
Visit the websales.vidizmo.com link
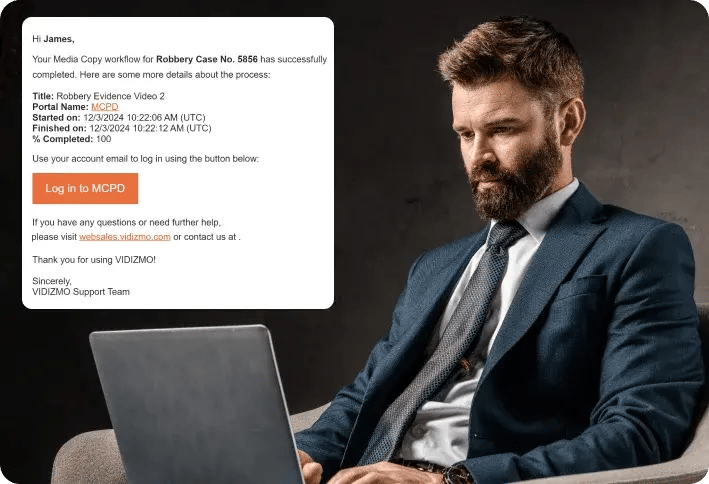125,237
